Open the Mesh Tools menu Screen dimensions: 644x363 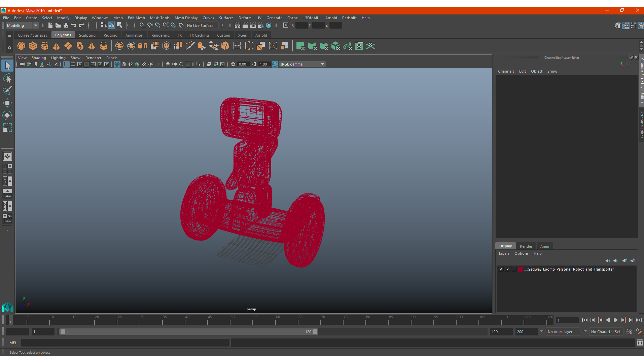[159, 18]
